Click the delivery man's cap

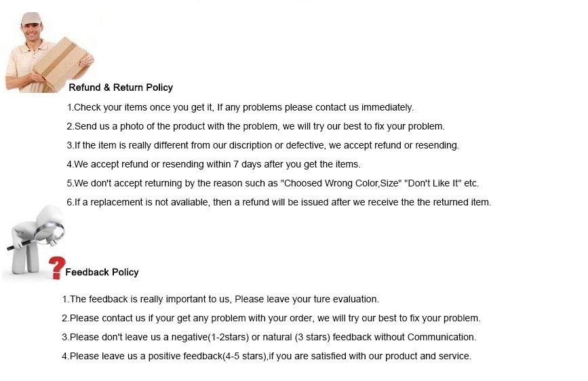point(31,18)
